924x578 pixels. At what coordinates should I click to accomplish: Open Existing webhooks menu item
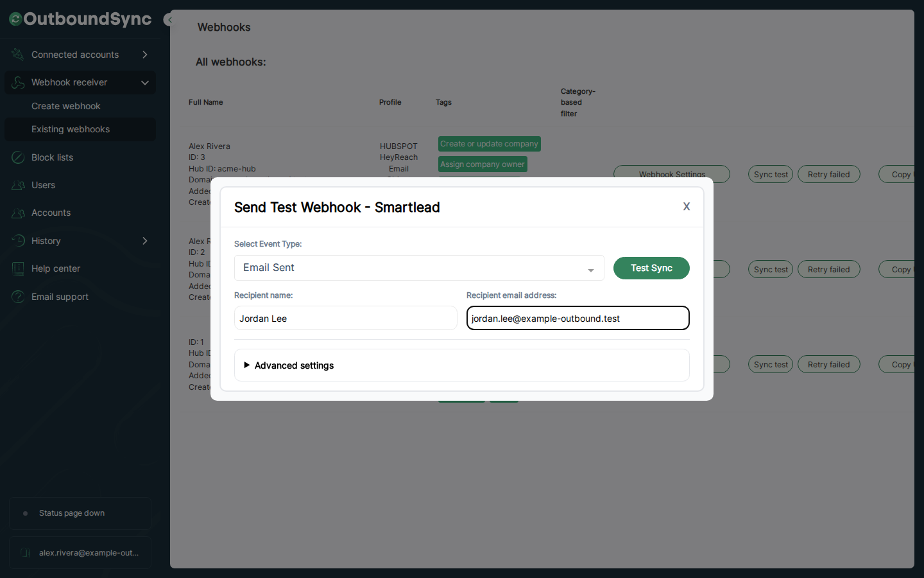click(80, 129)
